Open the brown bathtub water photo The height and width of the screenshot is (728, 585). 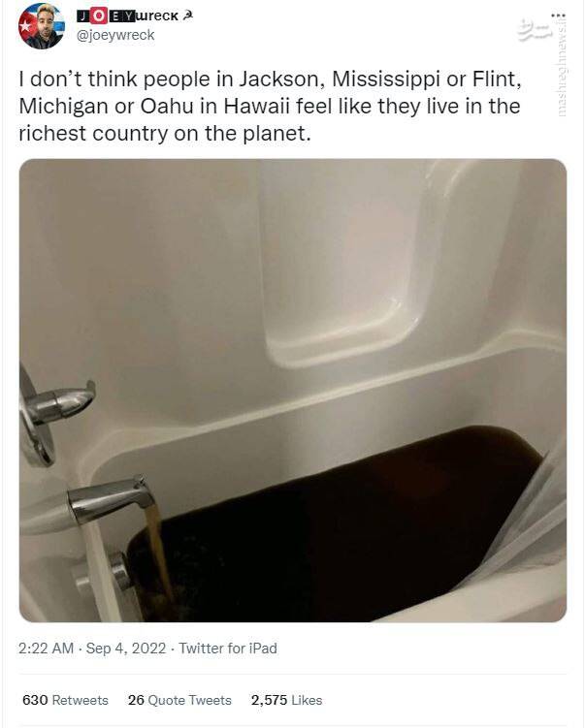[293, 391]
